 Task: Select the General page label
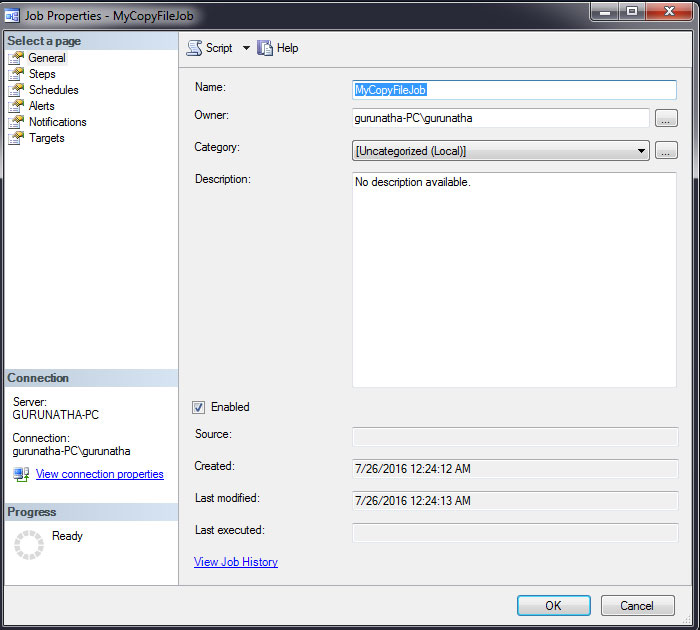pos(47,58)
